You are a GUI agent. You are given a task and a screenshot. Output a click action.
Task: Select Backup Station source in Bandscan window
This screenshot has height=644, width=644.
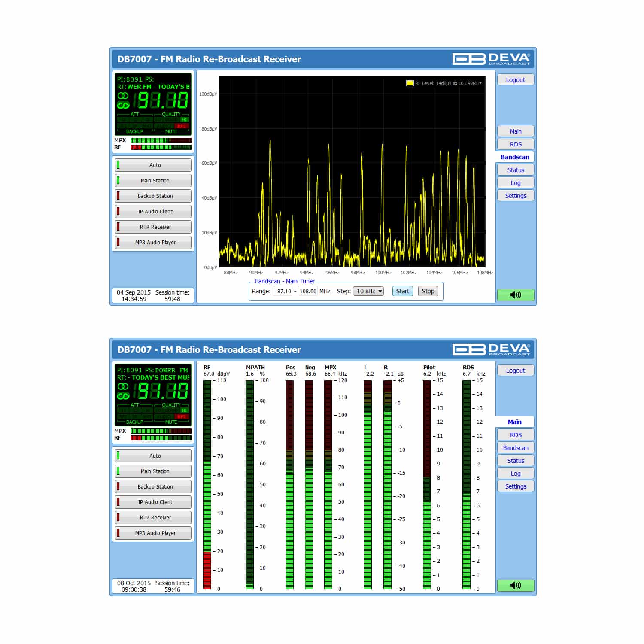click(153, 196)
